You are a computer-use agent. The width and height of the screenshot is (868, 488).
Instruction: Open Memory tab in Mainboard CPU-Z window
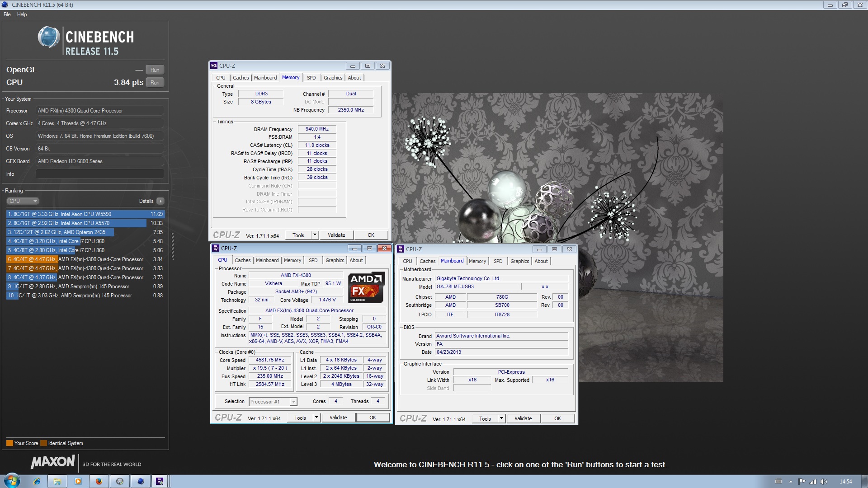pos(477,261)
